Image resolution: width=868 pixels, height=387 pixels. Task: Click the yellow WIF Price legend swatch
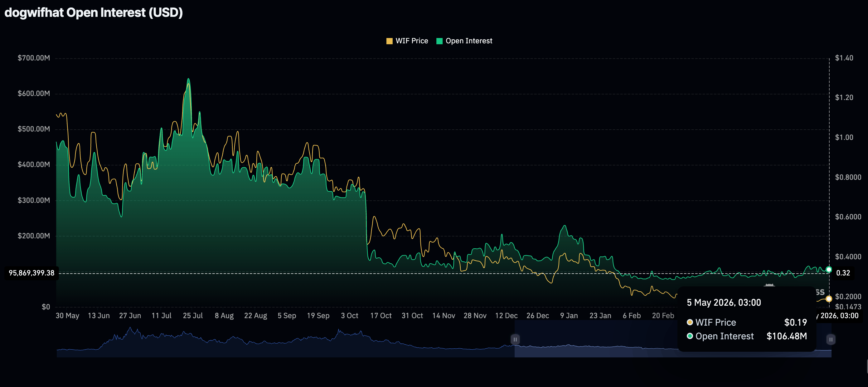click(x=389, y=41)
